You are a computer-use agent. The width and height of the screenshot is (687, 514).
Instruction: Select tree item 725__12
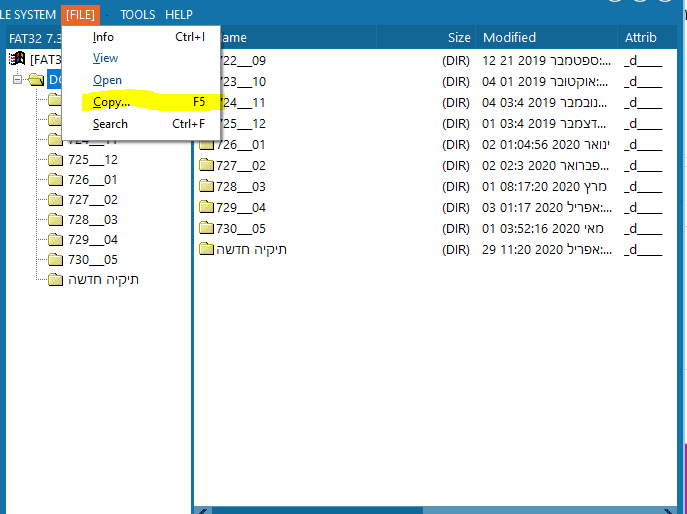(x=93, y=160)
